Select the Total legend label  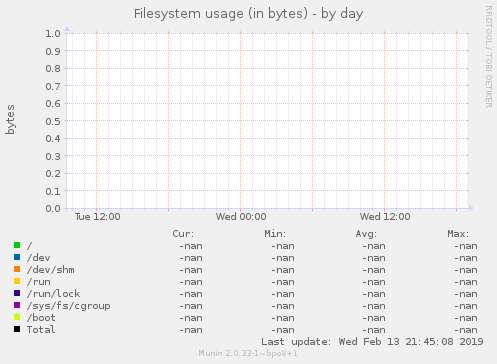click(41, 330)
